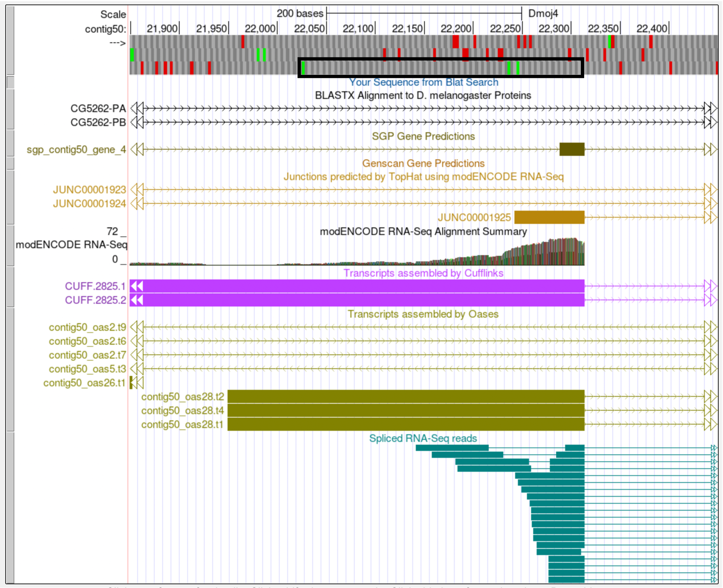This screenshot has height=588, width=723.
Task: Click the left double-arrow beside contig50_oas26.t1
Action: coord(138,383)
